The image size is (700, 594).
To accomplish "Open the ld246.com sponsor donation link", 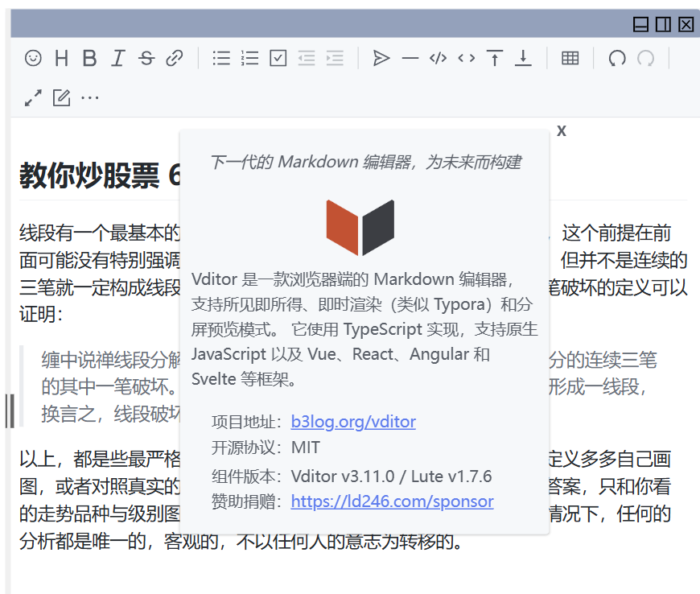I will [x=392, y=501].
